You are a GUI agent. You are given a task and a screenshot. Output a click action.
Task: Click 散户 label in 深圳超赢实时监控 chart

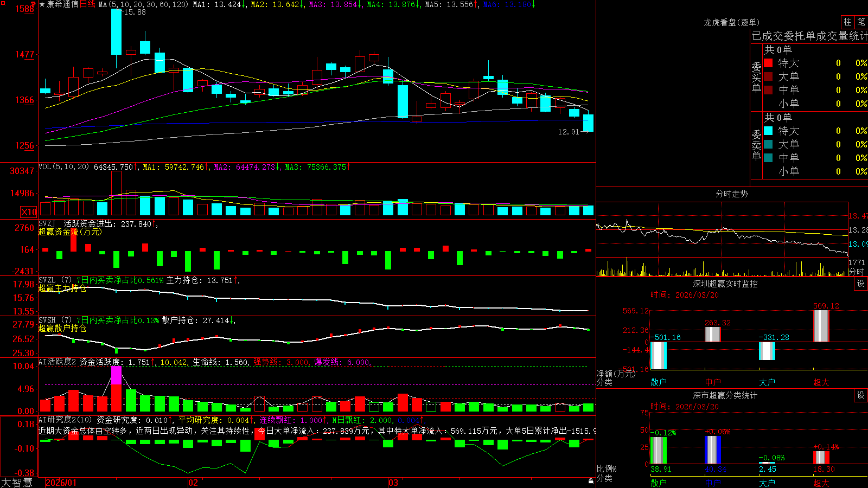[x=659, y=382]
